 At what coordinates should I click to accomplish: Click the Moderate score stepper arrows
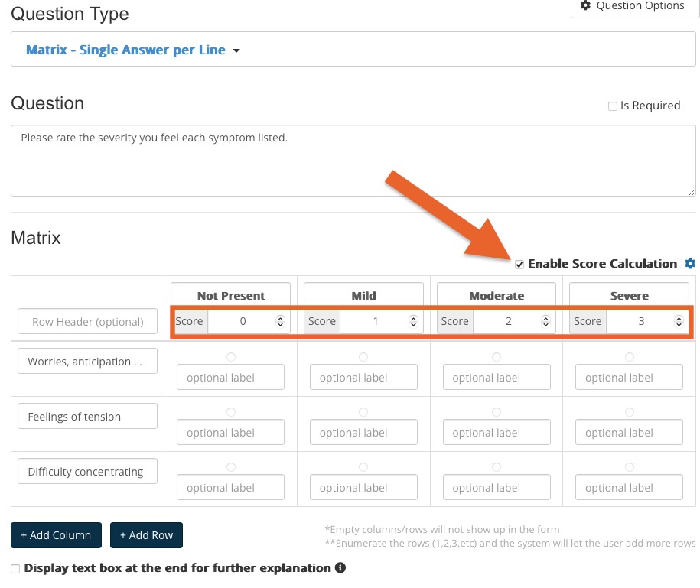tap(545, 321)
